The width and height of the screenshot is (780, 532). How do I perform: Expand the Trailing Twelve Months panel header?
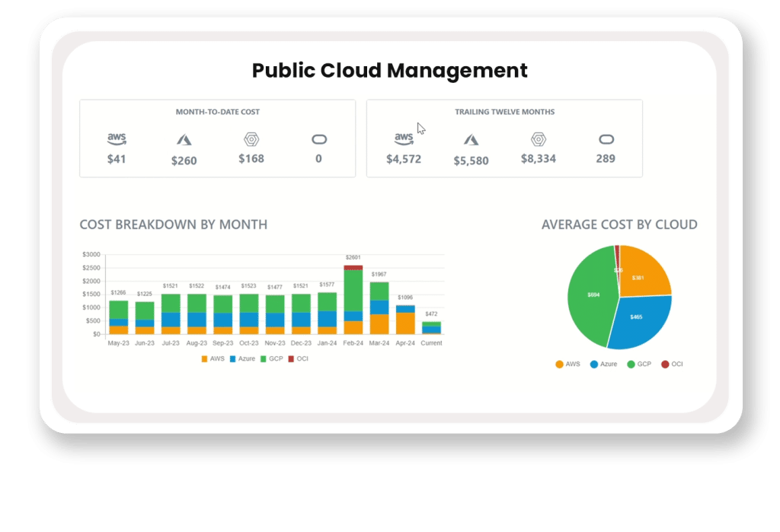click(x=506, y=111)
